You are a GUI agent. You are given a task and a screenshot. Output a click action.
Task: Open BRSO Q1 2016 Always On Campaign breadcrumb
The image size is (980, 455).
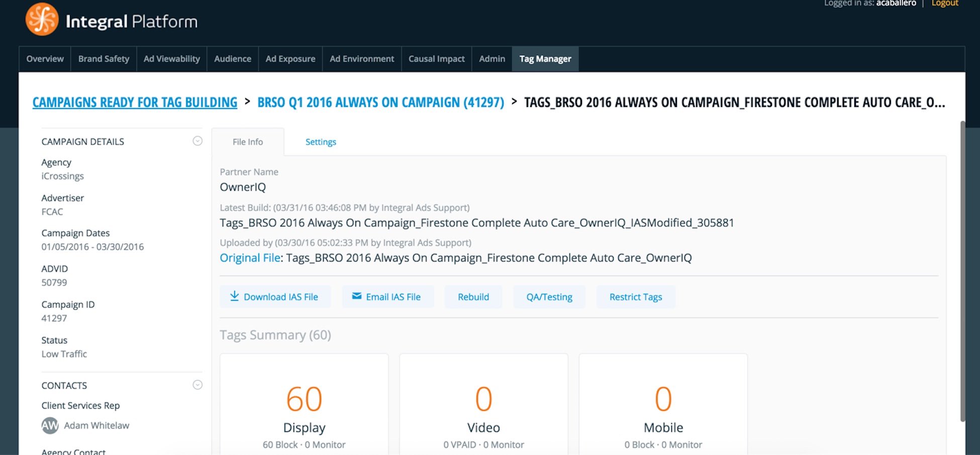[380, 102]
